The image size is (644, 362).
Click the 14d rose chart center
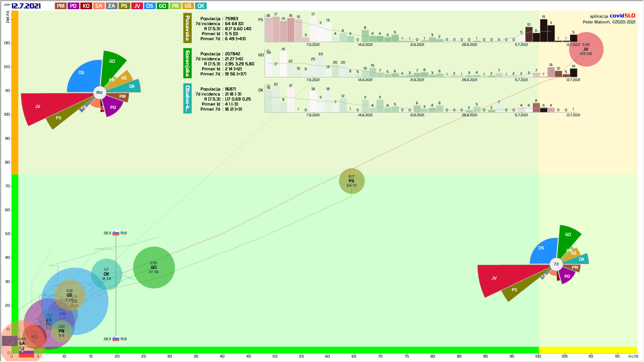(x=99, y=93)
